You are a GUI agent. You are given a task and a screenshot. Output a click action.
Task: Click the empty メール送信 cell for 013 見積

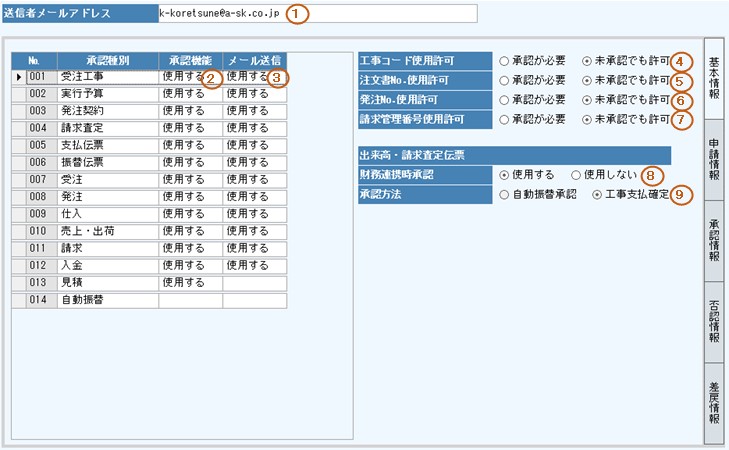pos(254,283)
